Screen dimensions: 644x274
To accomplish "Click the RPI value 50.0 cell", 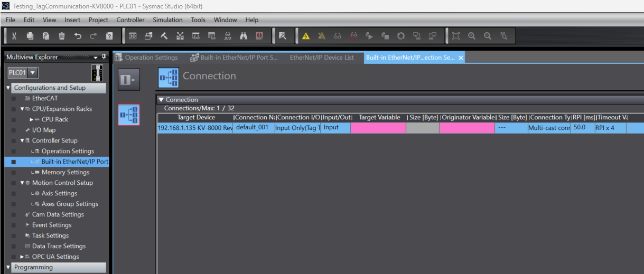I will tap(582, 128).
